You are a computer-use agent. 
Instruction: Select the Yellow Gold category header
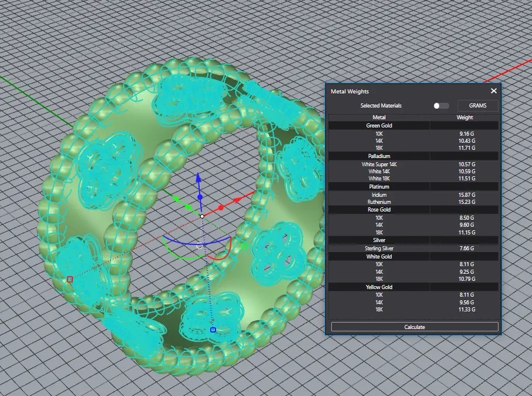(x=413, y=287)
